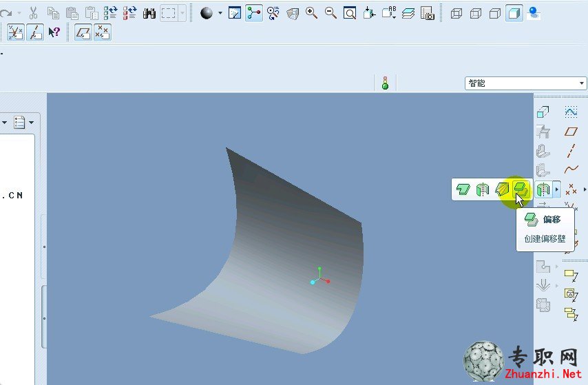Click the Regenerate manager icon with red boxes

(x=129, y=13)
